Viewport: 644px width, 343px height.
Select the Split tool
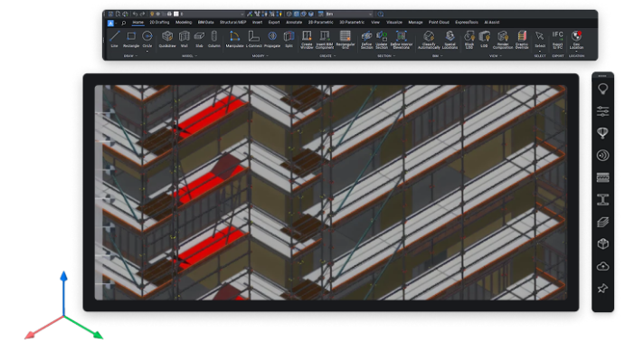(289, 39)
